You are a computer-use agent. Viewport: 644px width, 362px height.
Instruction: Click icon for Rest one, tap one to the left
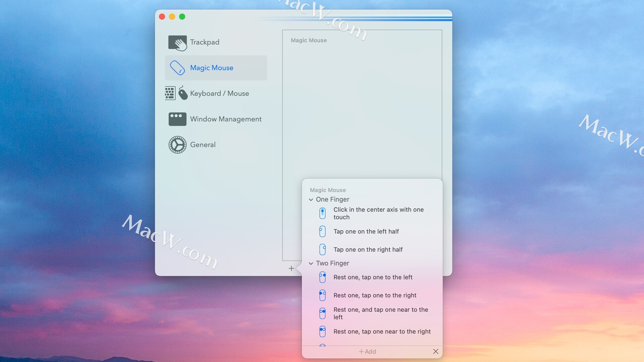(x=322, y=277)
